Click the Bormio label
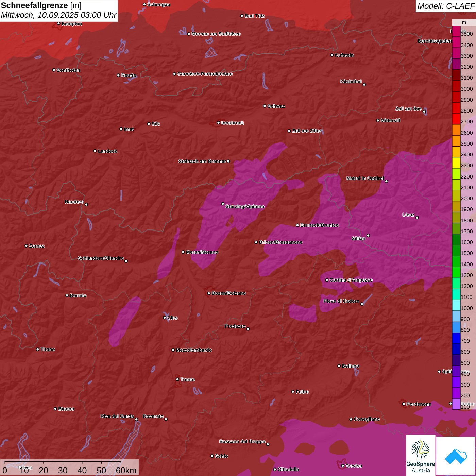The width and height of the screenshot is (476, 476). pyautogui.click(x=78, y=295)
